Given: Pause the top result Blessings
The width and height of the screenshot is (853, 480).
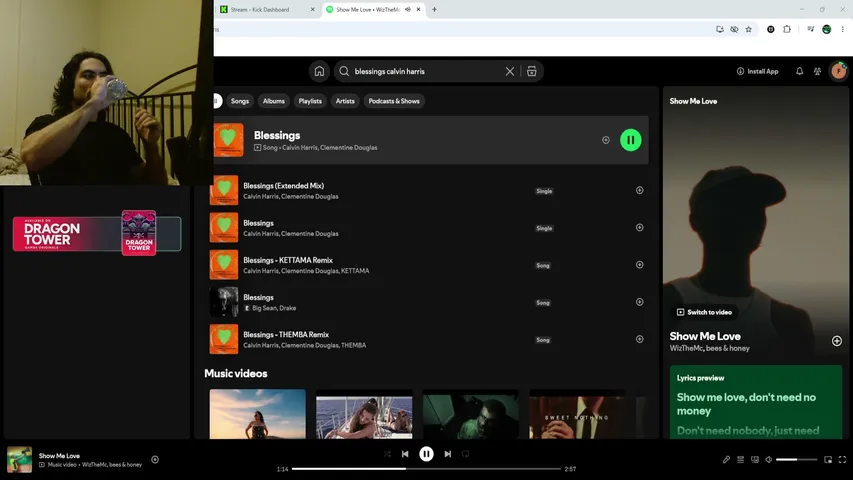Looking at the screenshot, I should click(x=631, y=140).
